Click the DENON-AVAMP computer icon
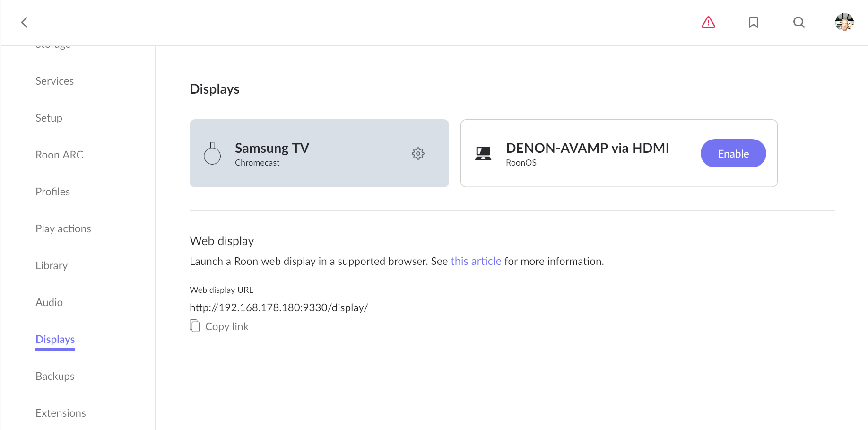Screen dimensions: 868x430 pos(483,153)
